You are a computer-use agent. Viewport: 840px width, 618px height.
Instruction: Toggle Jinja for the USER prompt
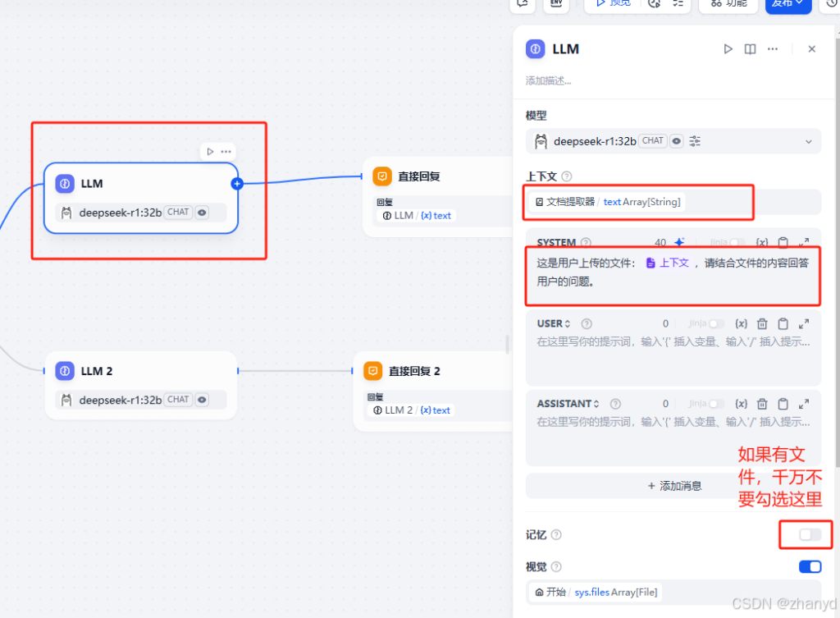tap(716, 323)
